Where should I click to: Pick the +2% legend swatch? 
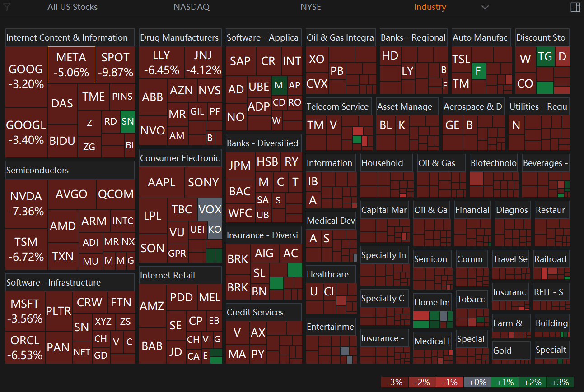pos(533,383)
